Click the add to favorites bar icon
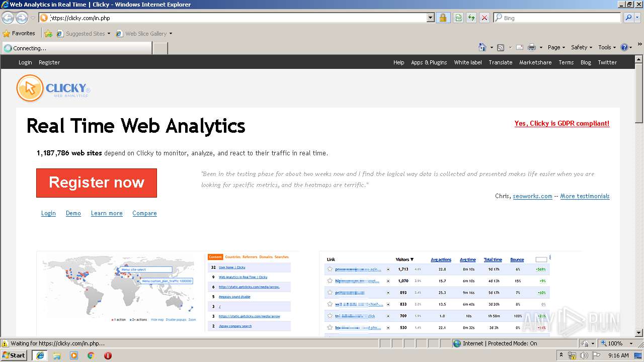This screenshot has height=362, width=644. pyautogui.click(x=48, y=34)
